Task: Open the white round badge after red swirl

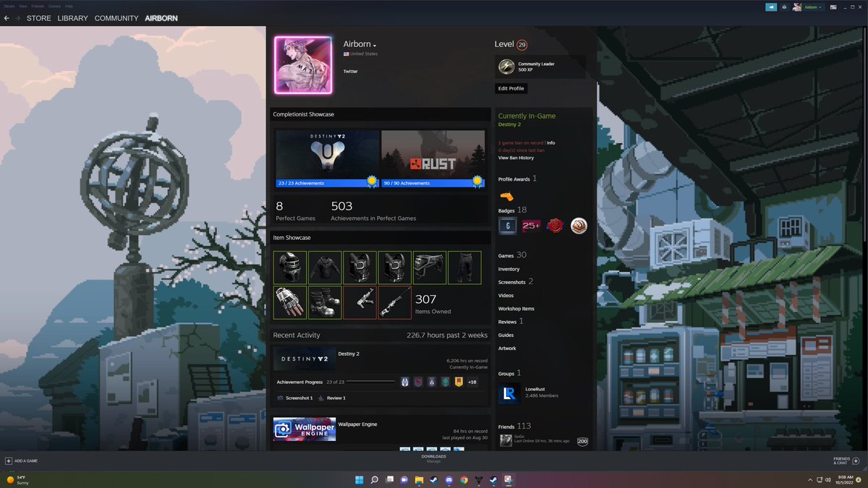Action: click(579, 226)
